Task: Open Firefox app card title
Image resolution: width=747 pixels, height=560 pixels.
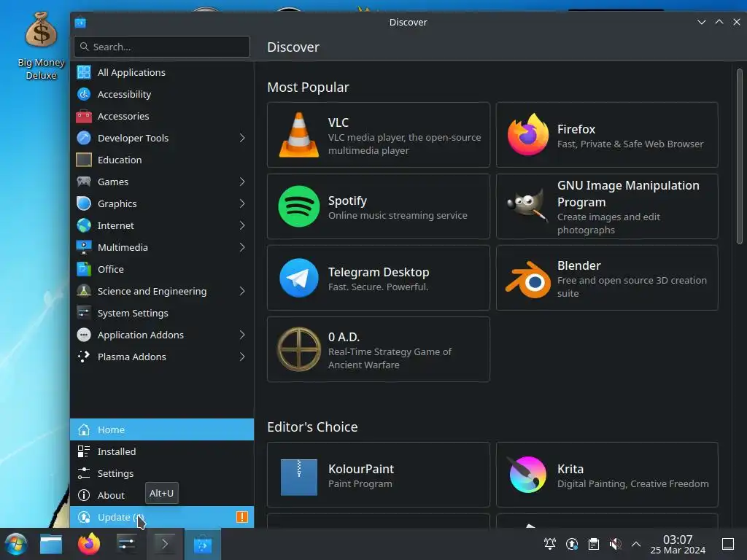Action: 576,129
